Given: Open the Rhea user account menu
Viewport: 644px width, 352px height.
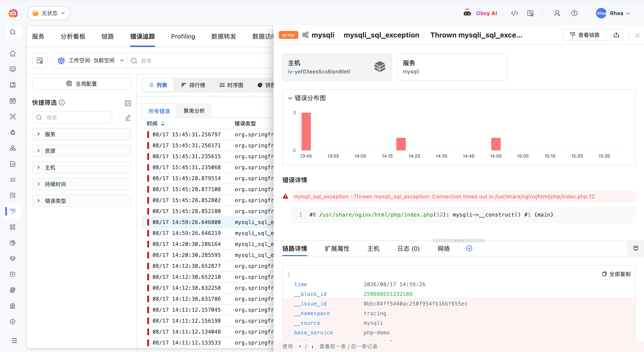Looking at the screenshot, I should click(x=613, y=13).
